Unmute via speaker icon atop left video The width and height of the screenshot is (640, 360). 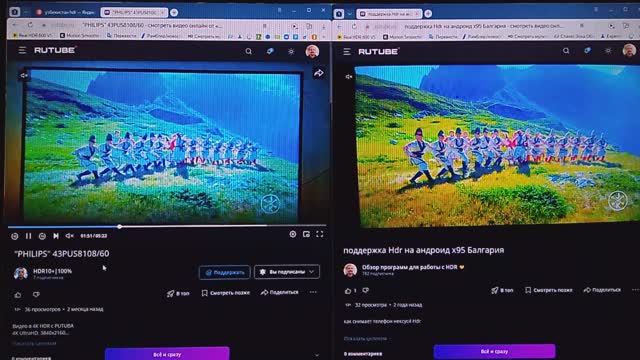24,76
